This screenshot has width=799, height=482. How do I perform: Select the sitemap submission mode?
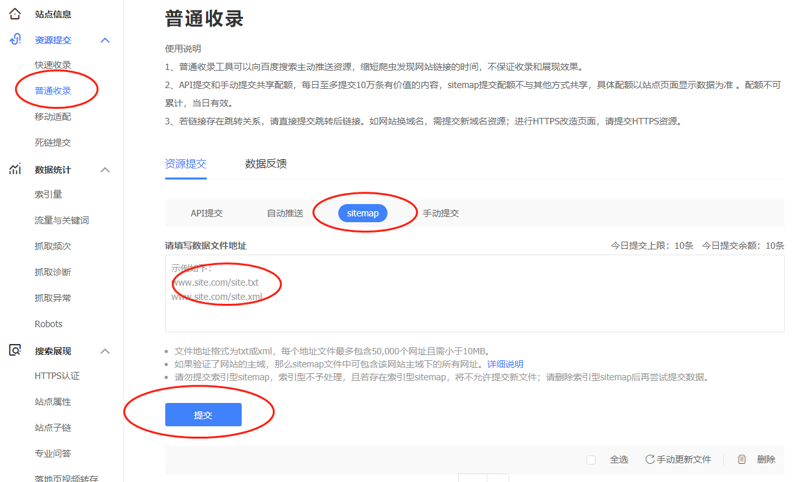pyautogui.click(x=363, y=213)
